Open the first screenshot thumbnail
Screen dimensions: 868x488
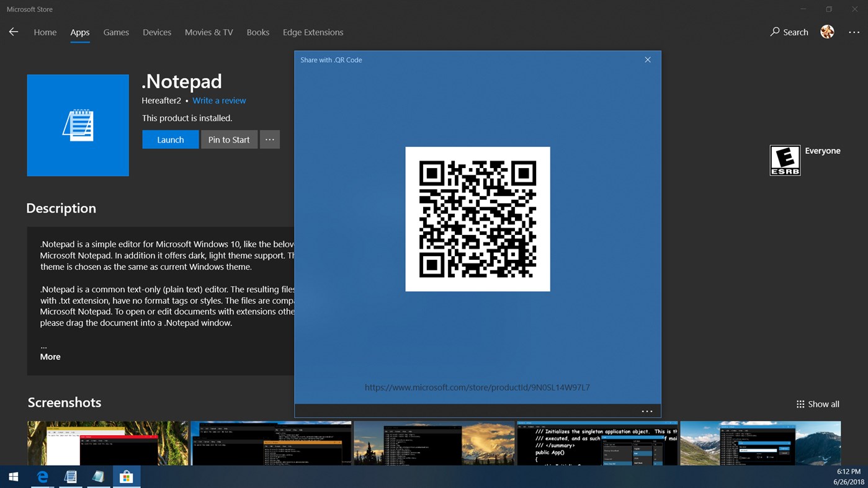click(x=107, y=443)
